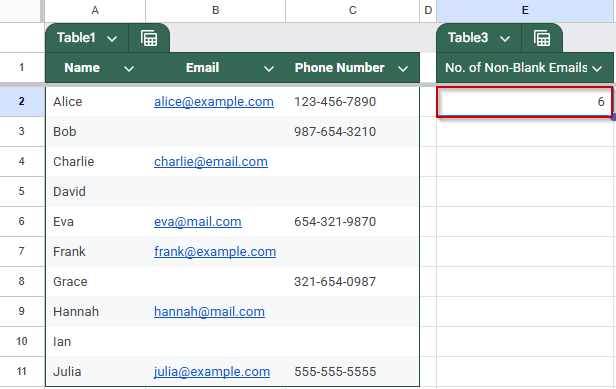Select the cell containing Grace
This screenshot has height=389, width=616.
pos(95,282)
